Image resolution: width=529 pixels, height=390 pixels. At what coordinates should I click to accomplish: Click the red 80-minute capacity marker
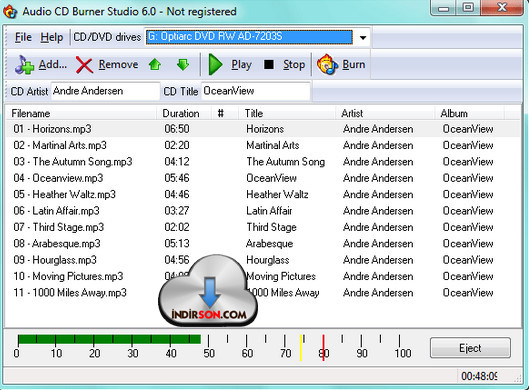pyautogui.click(x=323, y=347)
